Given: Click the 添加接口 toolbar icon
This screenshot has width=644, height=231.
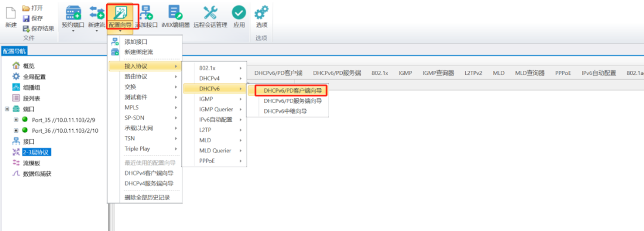Looking at the screenshot, I should 146,13.
